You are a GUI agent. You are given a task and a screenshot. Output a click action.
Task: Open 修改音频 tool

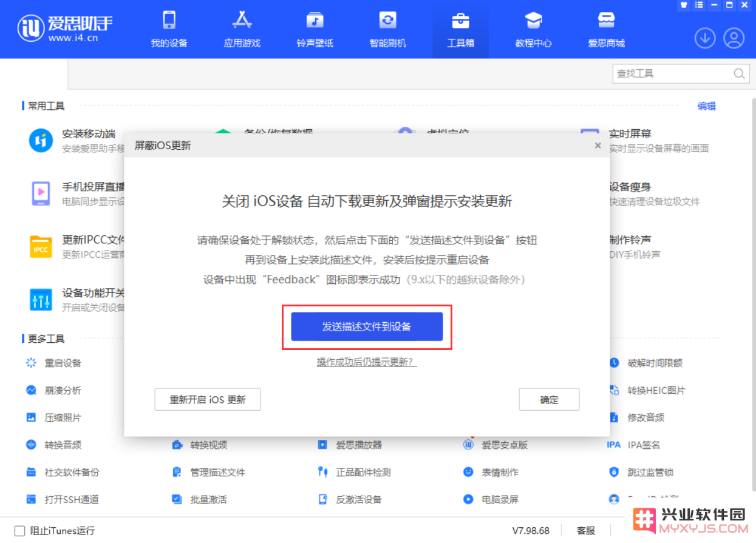pos(637,417)
